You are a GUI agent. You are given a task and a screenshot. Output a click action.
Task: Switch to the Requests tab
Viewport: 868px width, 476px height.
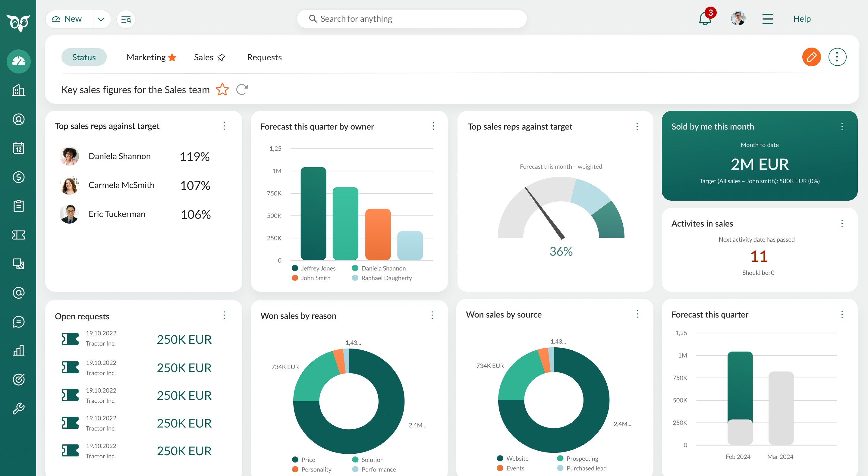(264, 57)
